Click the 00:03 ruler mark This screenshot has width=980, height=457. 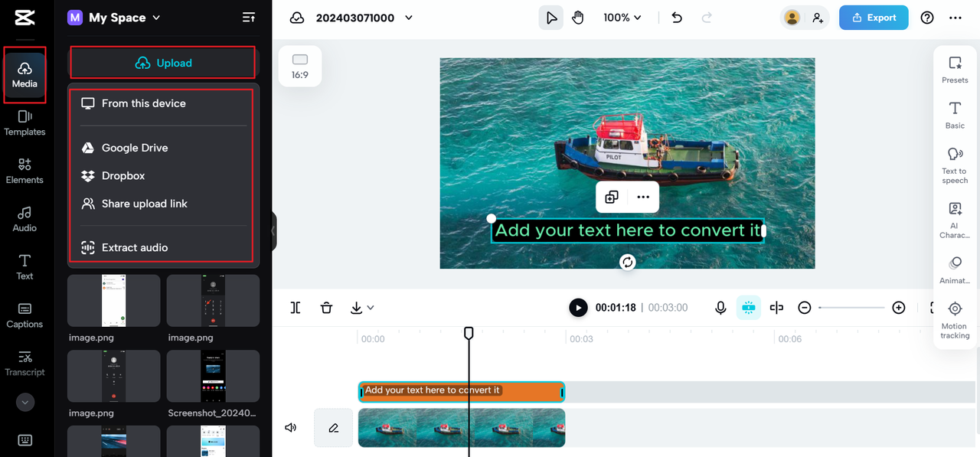click(x=581, y=338)
